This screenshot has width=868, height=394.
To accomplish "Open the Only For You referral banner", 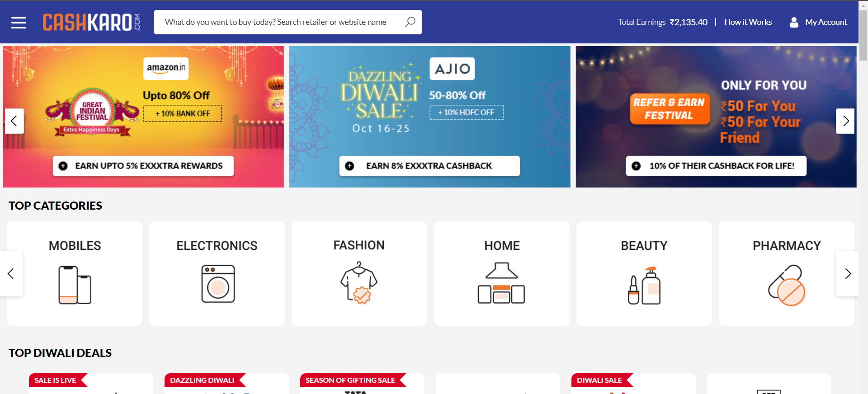I will point(716,117).
